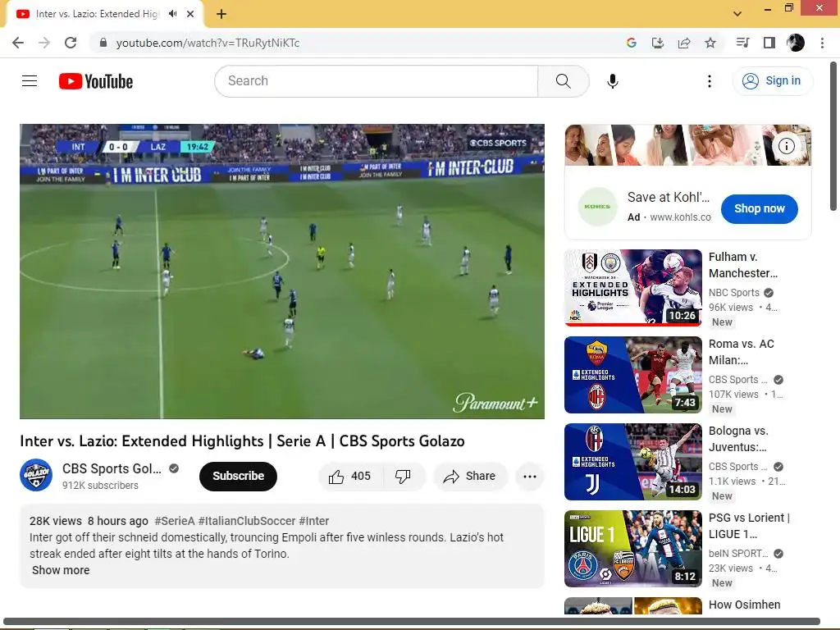Viewport: 840px width, 630px height.
Task: Open the YouTube guide hamburger menu
Action: pos(30,81)
